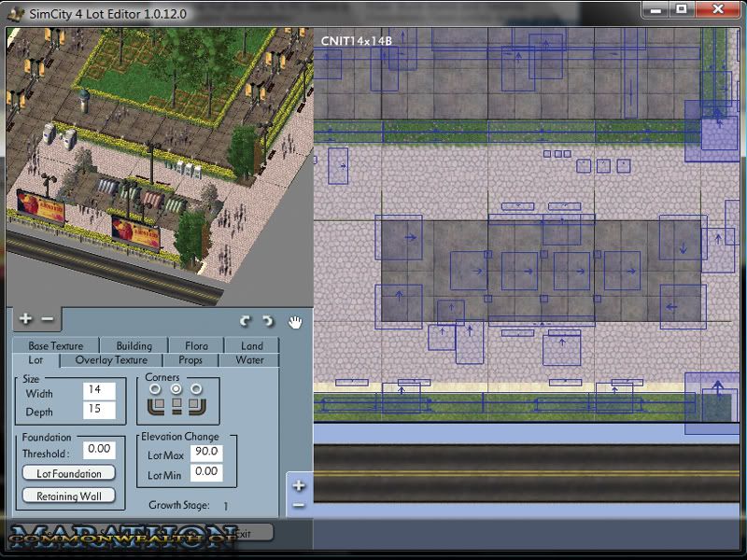The image size is (747, 560).
Task: Click the CNIT14x14B lot name label
Action: tap(357, 41)
